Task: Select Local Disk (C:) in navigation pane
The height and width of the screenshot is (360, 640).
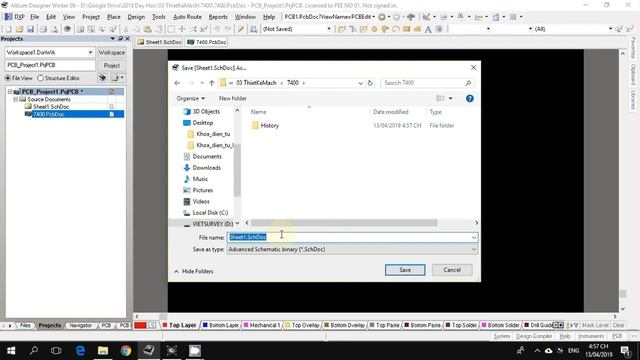Action: click(210, 213)
